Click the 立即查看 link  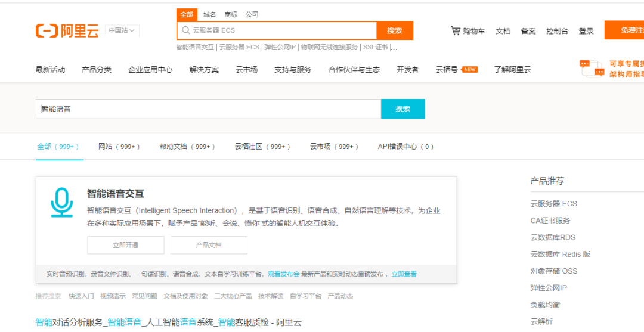[x=404, y=274]
